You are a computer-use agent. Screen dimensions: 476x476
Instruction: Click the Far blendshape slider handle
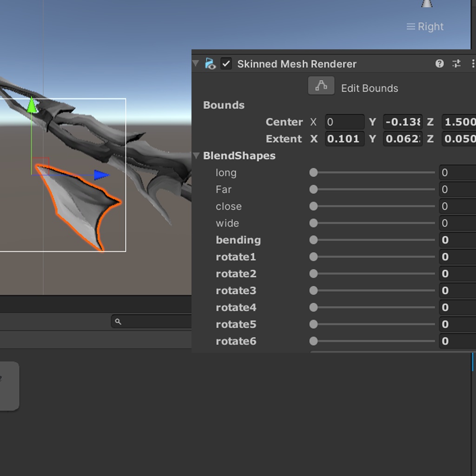(314, 190)
